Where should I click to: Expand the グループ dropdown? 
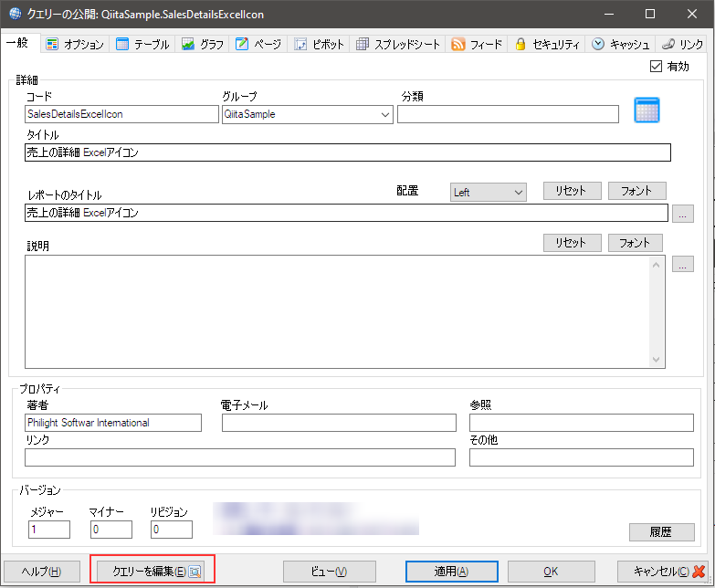(385, 114)
